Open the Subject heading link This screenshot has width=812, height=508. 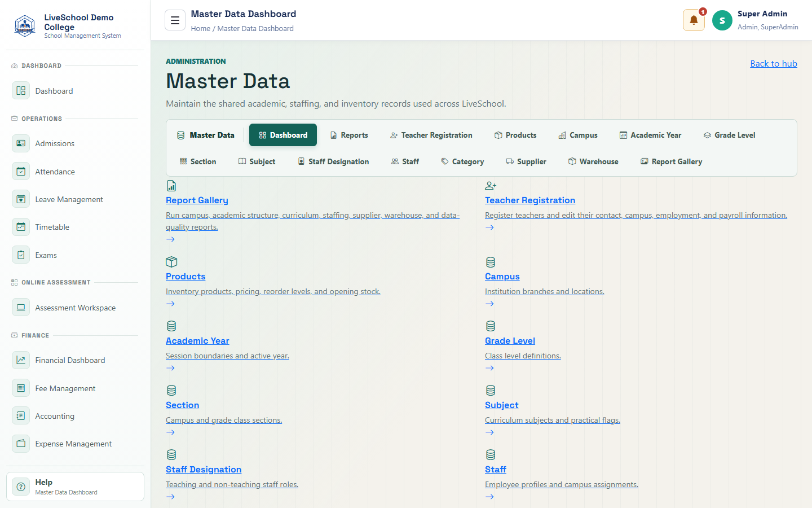click(x=501, y=405)
